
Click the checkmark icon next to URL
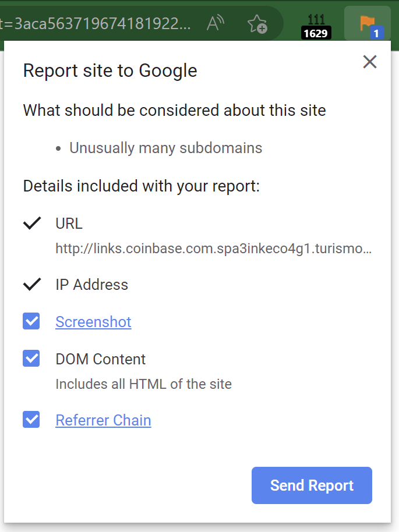pos(31,223)
